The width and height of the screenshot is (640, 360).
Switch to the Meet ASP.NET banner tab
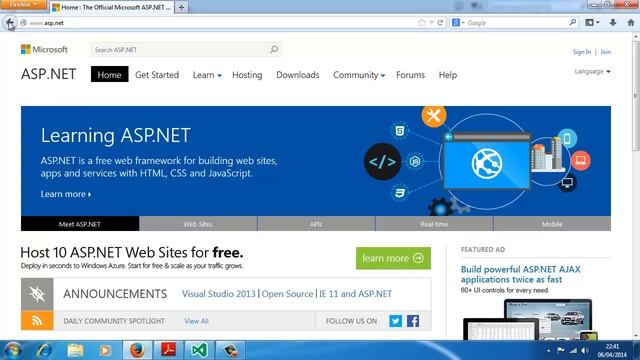coord(80,224)
